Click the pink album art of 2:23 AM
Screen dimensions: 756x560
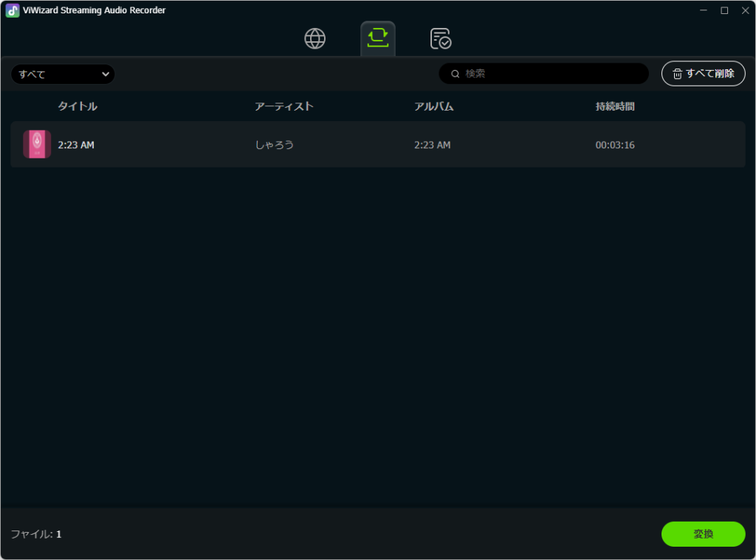pos(37,145)
